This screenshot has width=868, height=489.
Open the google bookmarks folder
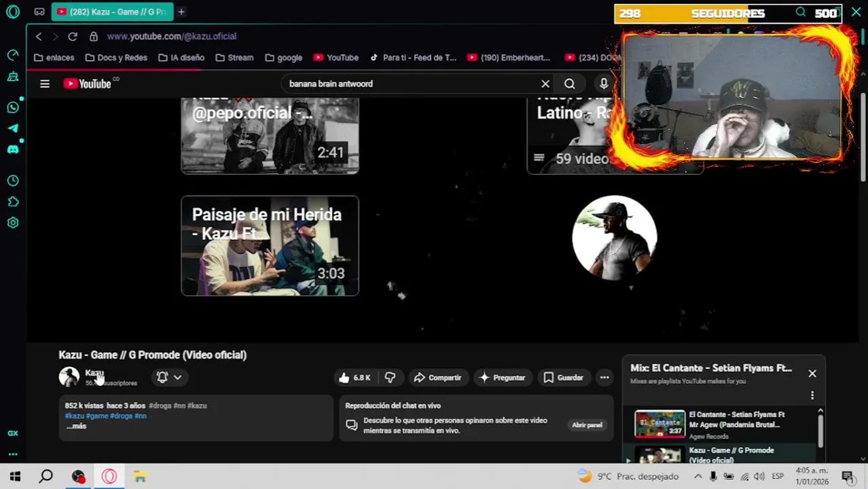(x=284, y=58)
